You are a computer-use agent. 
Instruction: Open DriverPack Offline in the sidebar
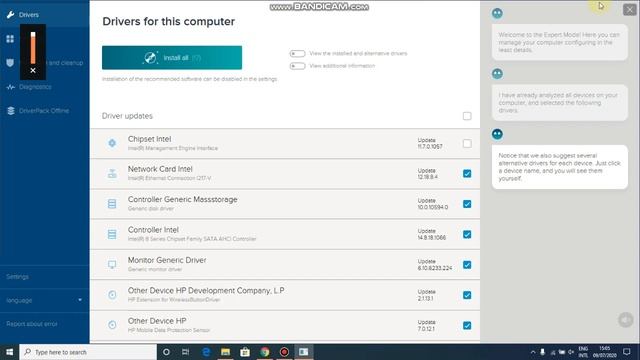pyautogui.click(x=44, y=111)
